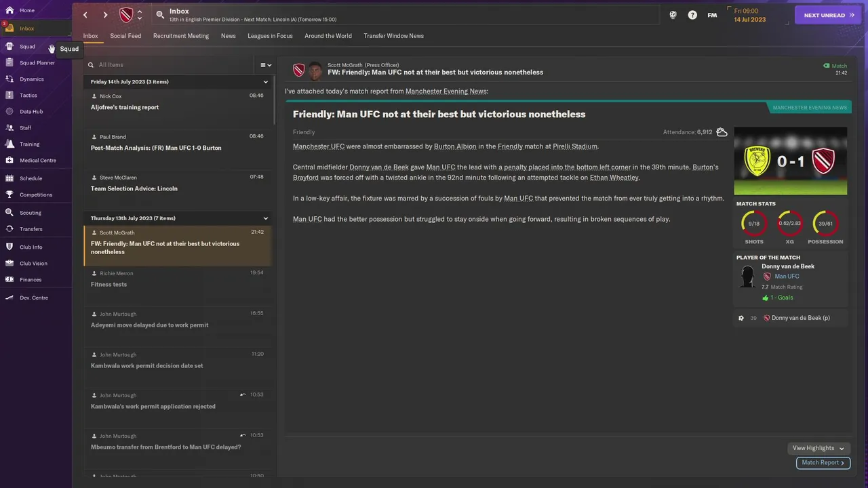Open the Tactics sidebar icon
868x488 pixels.
9,96
